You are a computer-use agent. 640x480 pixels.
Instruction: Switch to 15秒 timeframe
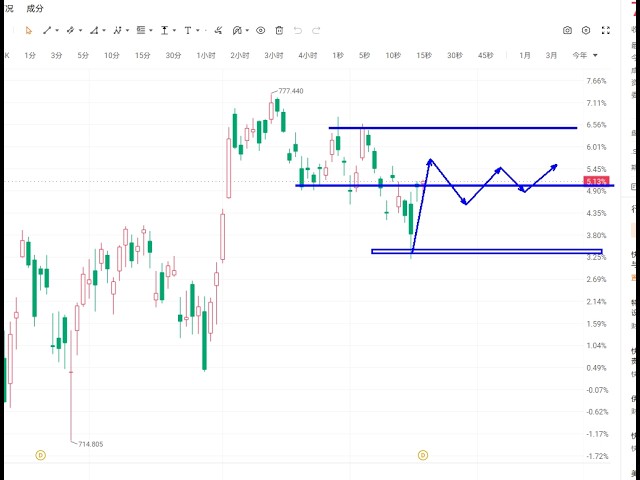click(424, 56)
